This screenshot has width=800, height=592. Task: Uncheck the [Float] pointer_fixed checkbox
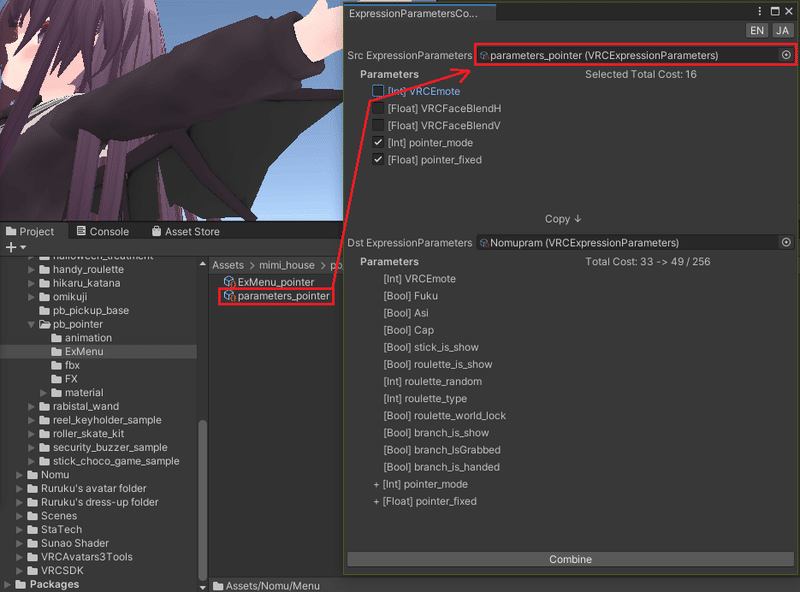378,159
